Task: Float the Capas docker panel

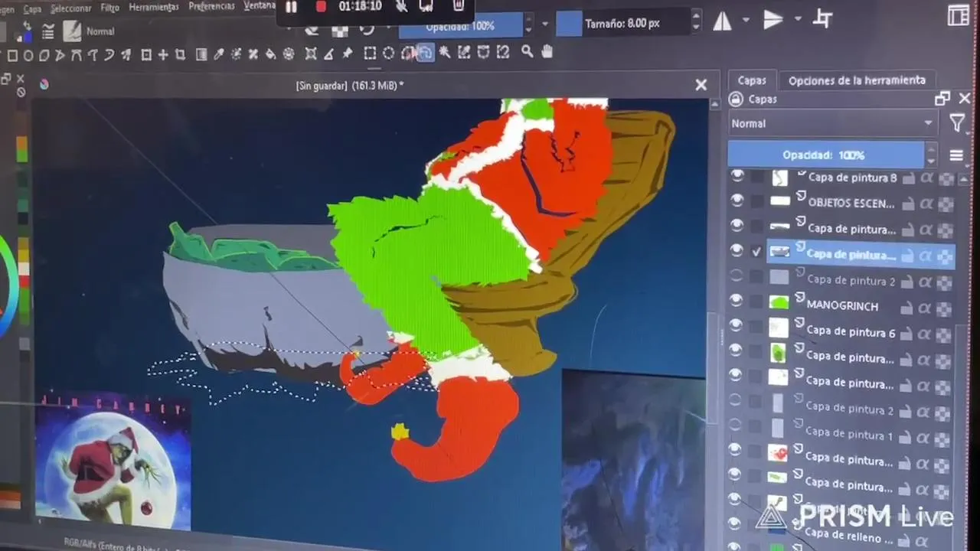Action: pyautogui.click(x=942, y=98)
